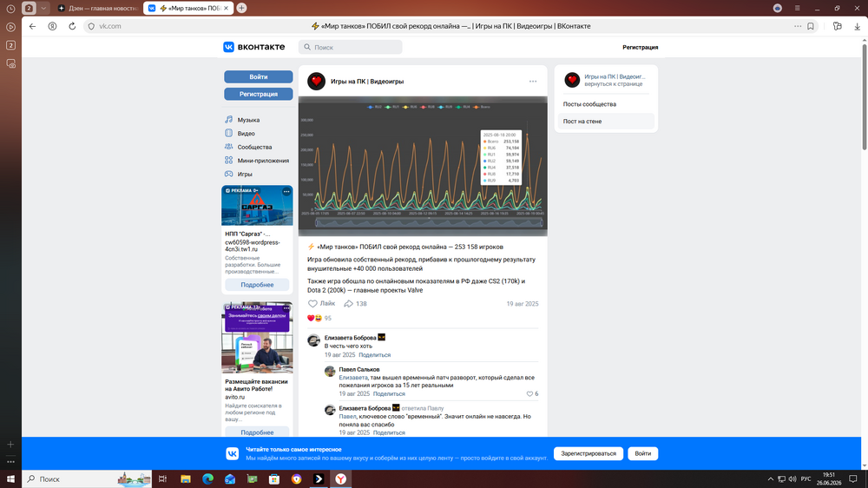This screenshot has height=488, width=868.
Task: Click Поделиться under Павел Сальков's comment
Action: (x=389, y=394)
